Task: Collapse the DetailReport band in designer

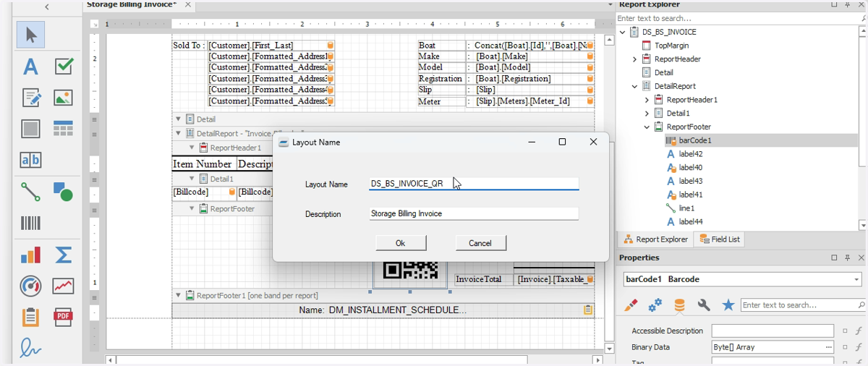Action: 179,133
